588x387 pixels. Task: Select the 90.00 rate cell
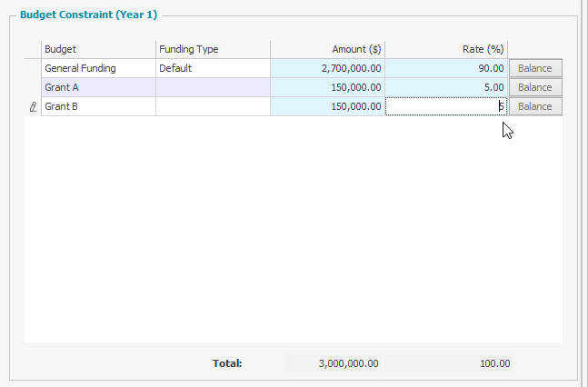446,68
